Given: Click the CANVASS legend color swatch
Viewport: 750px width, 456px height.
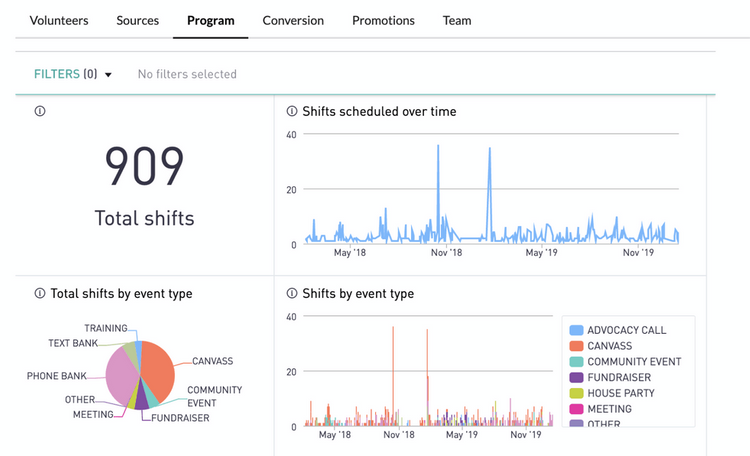Looking at the screenshot, I should click(576, 346).
